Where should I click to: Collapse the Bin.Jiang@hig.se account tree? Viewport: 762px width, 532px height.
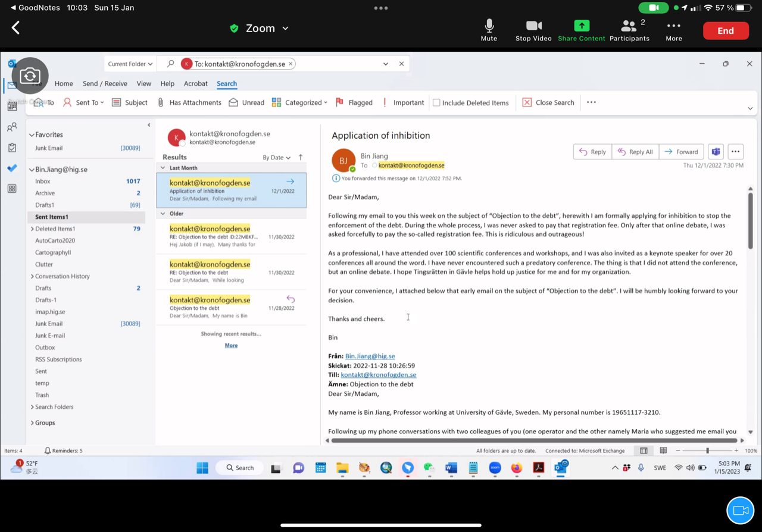point(32,170)
